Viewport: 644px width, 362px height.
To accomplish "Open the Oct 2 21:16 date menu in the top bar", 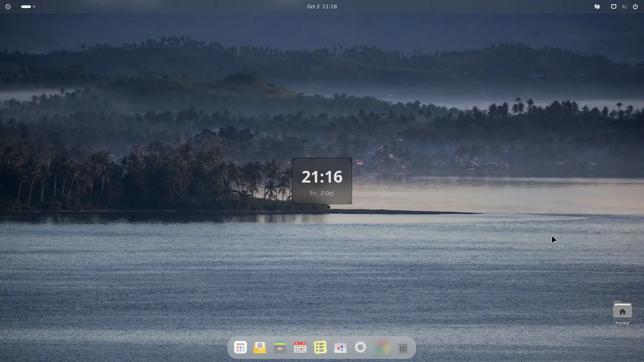I will 322,7.
